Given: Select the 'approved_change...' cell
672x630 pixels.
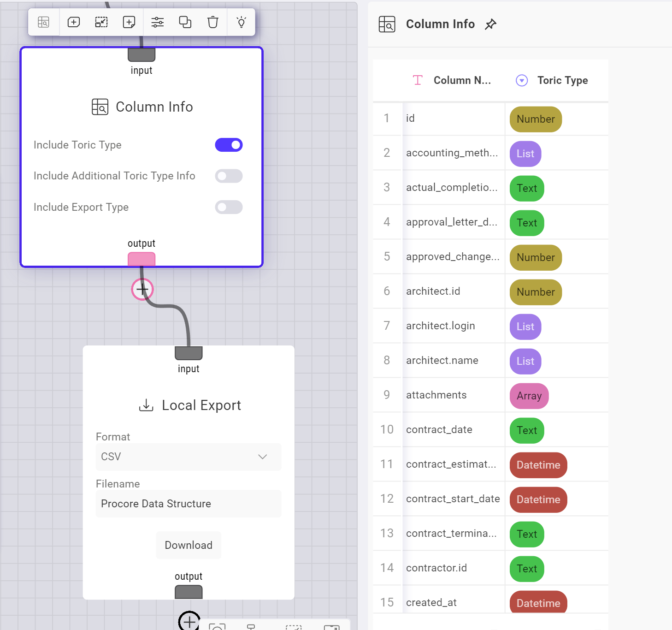Looking at the screenshot, I should tap(454, 257).
